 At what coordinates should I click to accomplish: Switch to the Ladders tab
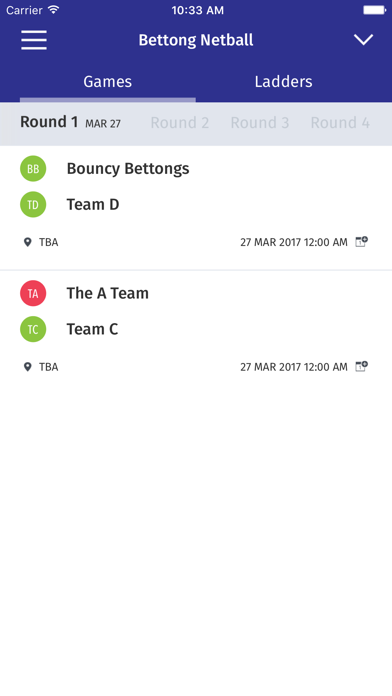click(x=283, y=82)
